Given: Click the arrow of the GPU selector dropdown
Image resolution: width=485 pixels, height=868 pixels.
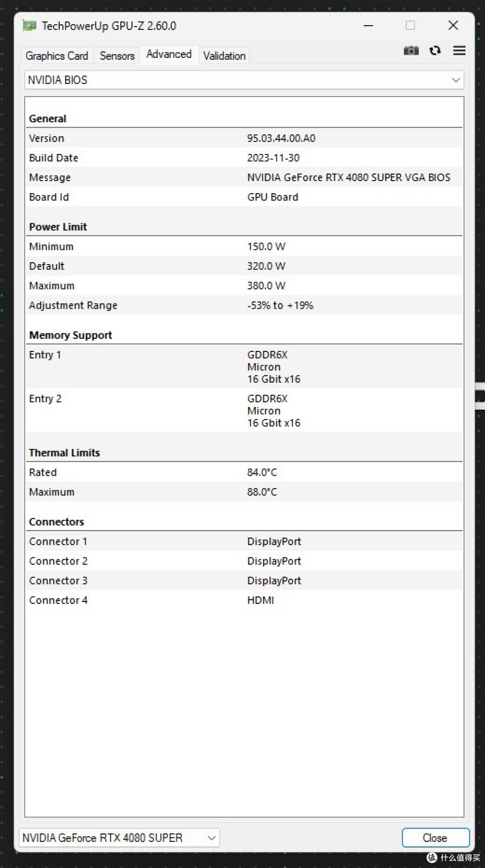Looking at the screenshot, I should (x=212, y=838).
